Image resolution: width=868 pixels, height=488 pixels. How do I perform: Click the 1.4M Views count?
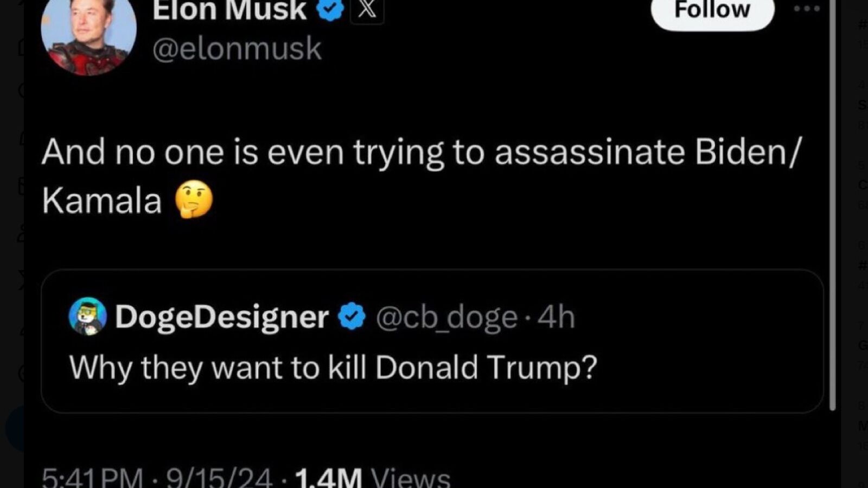[372, 478]
